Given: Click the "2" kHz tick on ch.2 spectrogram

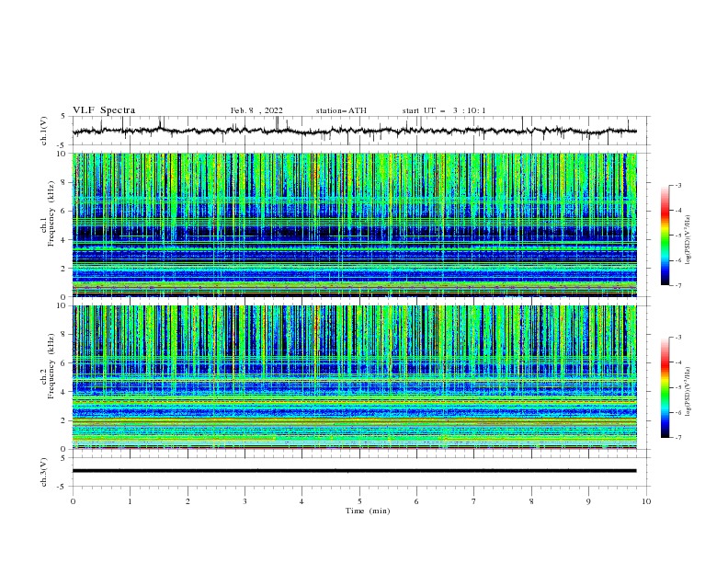Looking at the screenshot, I should pyautogui.click(x=64, y=420).
